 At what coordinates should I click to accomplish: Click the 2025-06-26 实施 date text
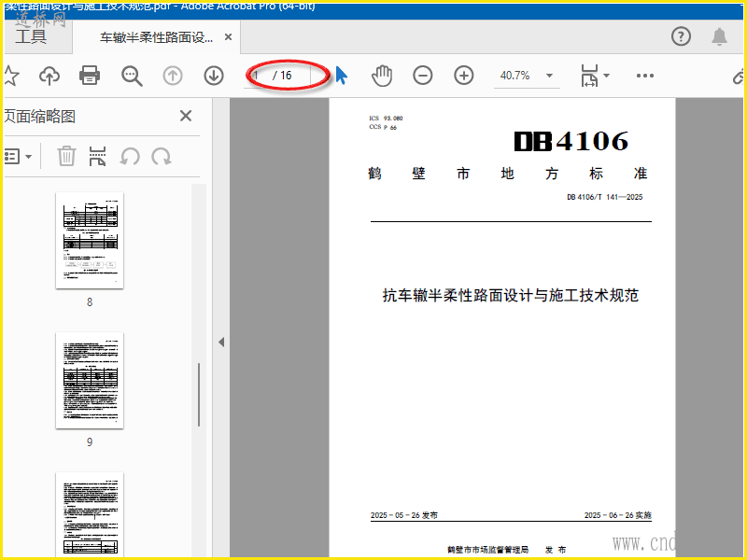[618, 515]
